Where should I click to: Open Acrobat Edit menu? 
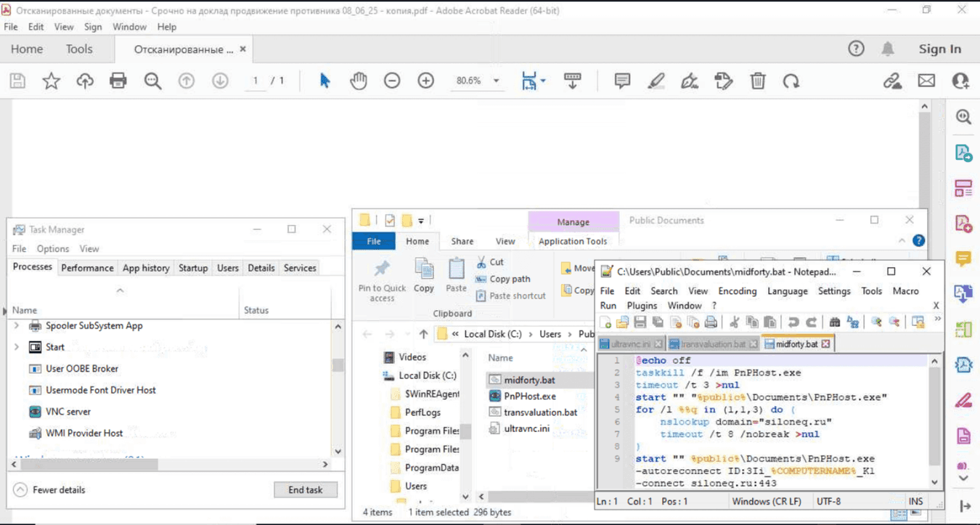[x=36, y=27]
